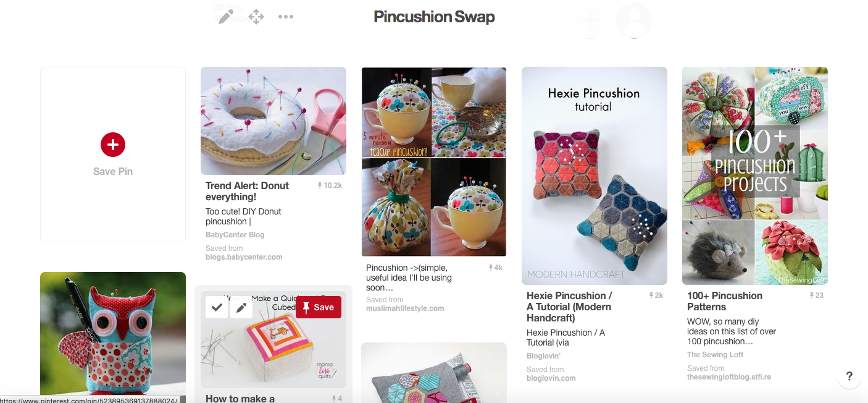Click the checkmark icon on cube pincushion pin

(217, 307)
